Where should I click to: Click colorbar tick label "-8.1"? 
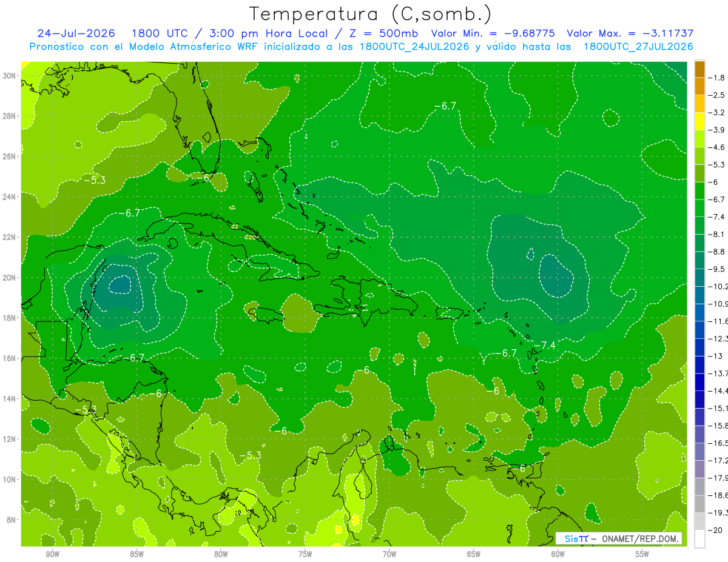coord(716,234)
